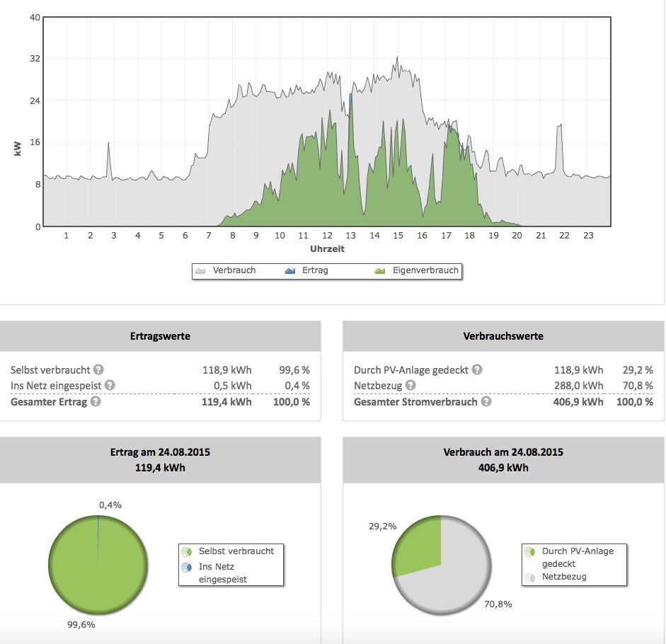Viewport: 666px width, 644px height.
Task: Click the Gesamter Ertrag help icon
Action: point(96,402)
